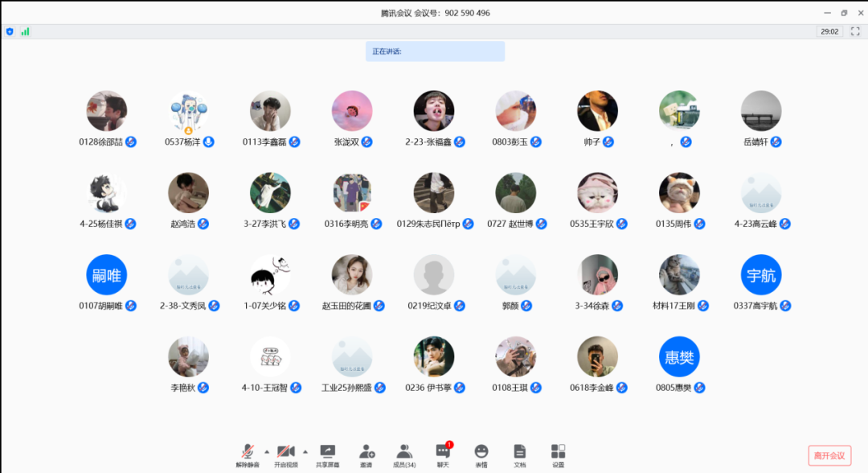Viewport: 868px width, 473px height.
Task: Open the 表情 emoji reactions
Action: coord(481,454)
